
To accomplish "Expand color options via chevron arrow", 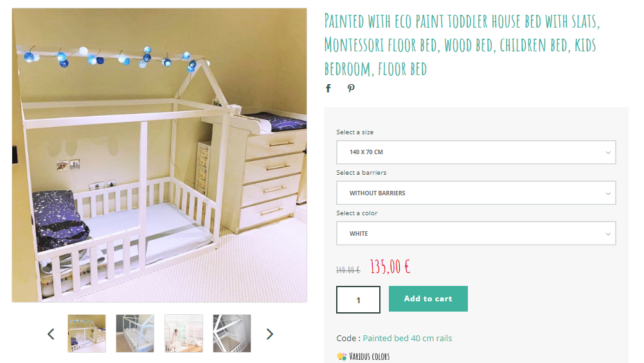I will pos(608,234).
